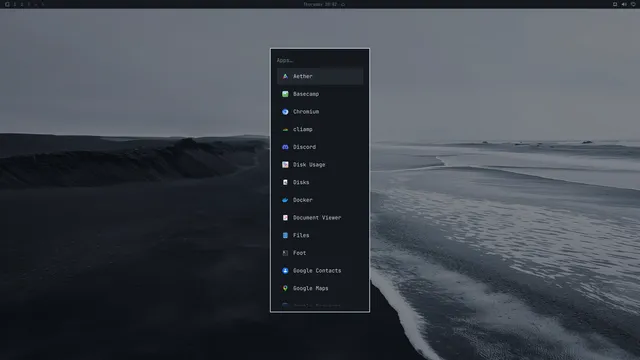Open the clock in the top bar
Screen dimensions: 640x360
click(320, 4)
